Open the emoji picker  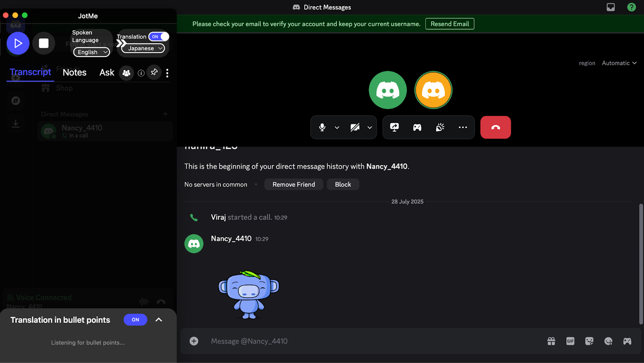pyautogui.click(x=608, y=341)
